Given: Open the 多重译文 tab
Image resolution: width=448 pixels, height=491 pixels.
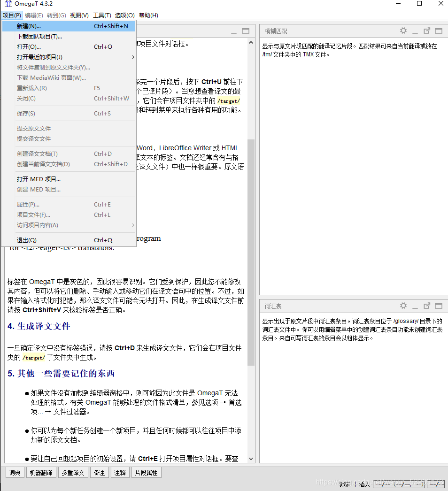Looking at the screenshot, I should tap(73, 473).
